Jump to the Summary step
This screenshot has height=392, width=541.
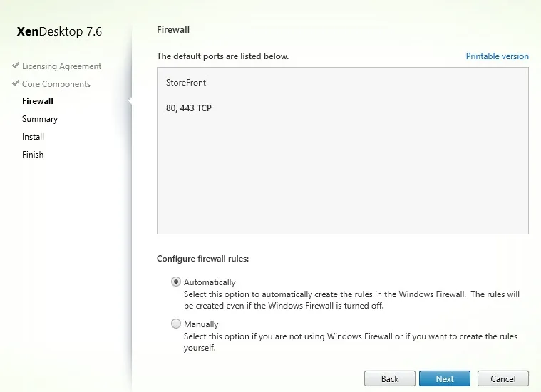pos(40,119)
